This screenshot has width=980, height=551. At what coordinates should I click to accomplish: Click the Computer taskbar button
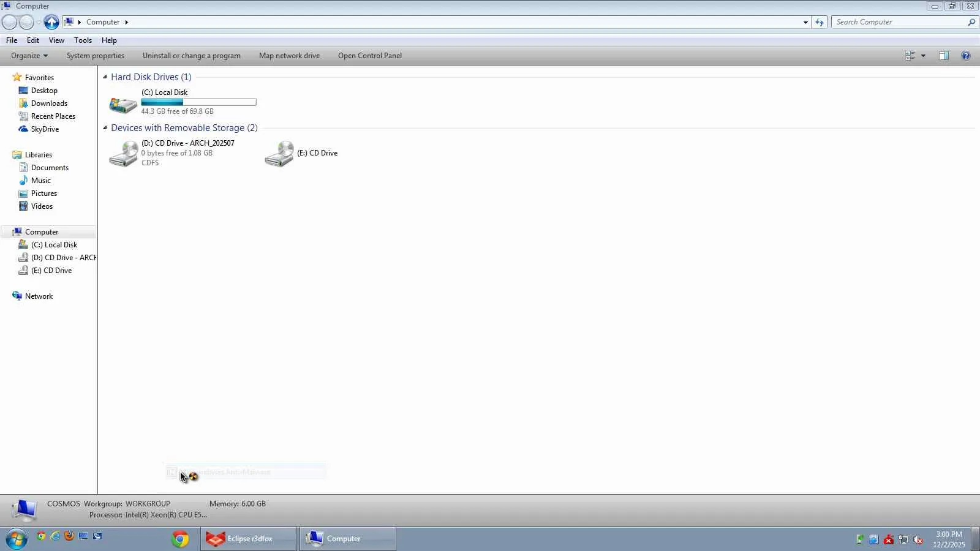(x=348, y=539)
